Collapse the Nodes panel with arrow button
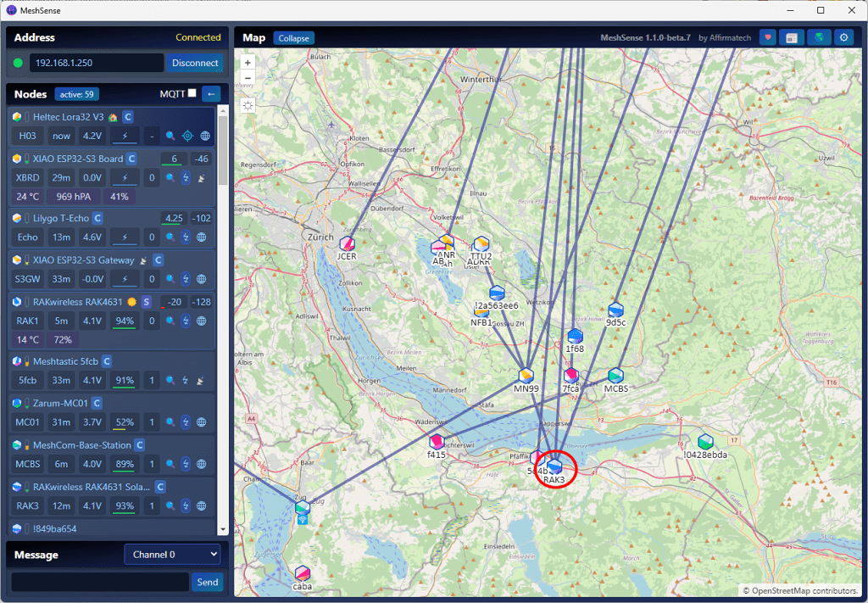868x603 pixels. (211, 94)
